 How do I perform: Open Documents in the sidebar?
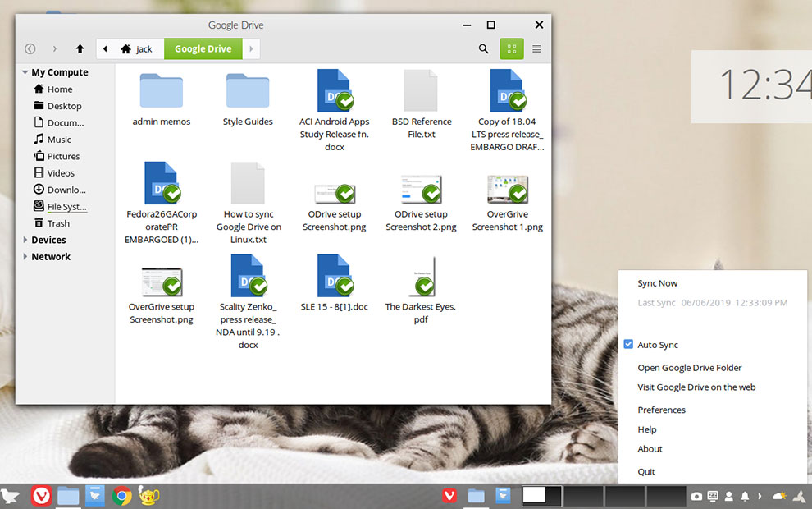[x=58, y=122]
